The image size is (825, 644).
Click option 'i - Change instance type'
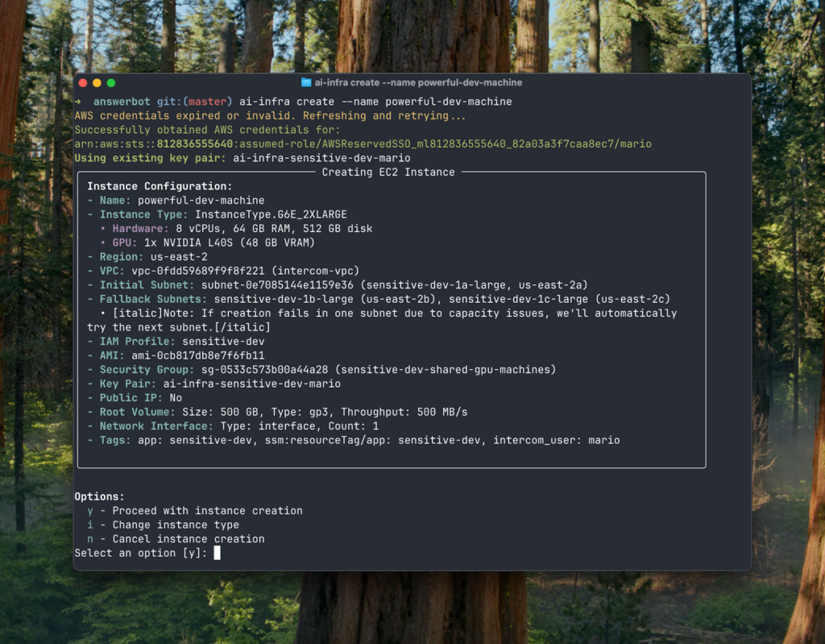163,525
